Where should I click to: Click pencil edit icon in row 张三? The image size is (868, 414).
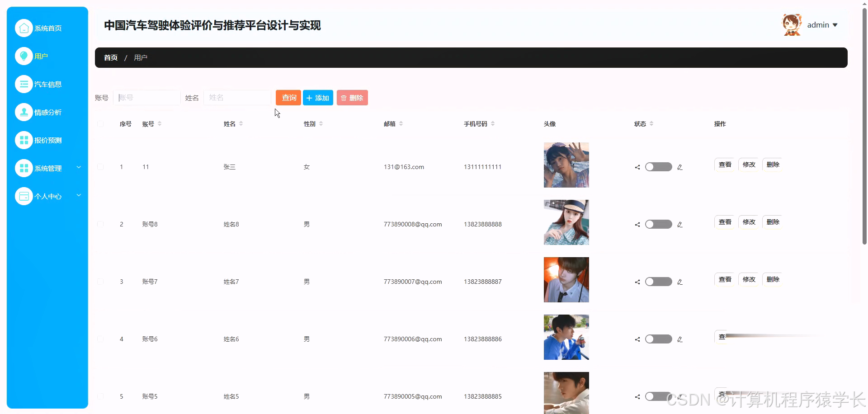pos(680,167)
